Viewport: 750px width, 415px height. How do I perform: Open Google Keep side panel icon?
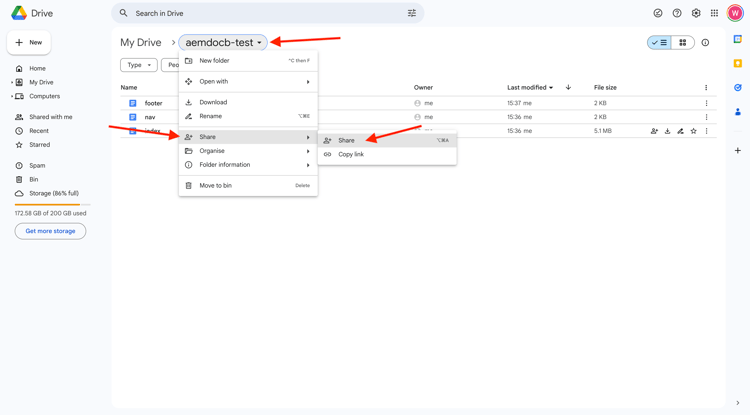[x=738, y=64]
